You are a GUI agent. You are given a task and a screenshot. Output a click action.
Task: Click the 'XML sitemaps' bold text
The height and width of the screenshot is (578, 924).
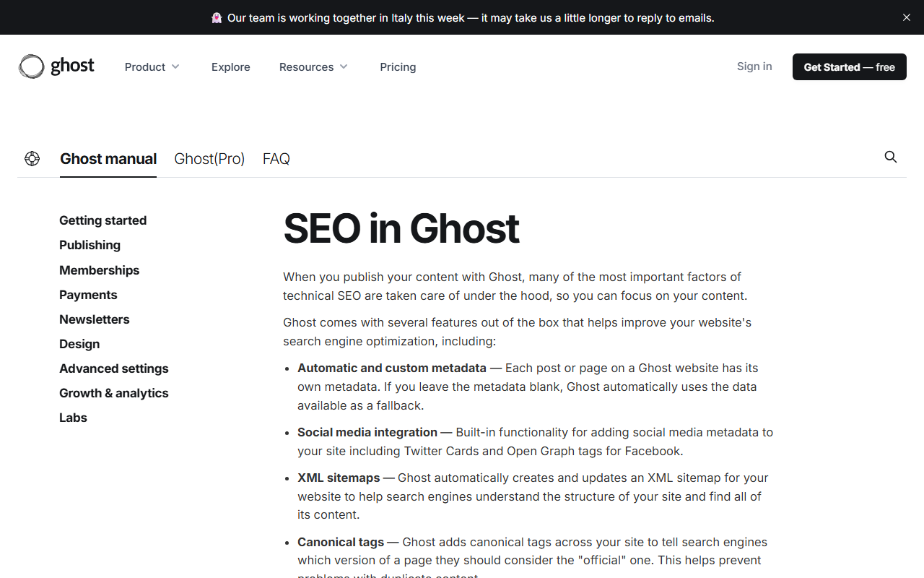pos(339,478)
